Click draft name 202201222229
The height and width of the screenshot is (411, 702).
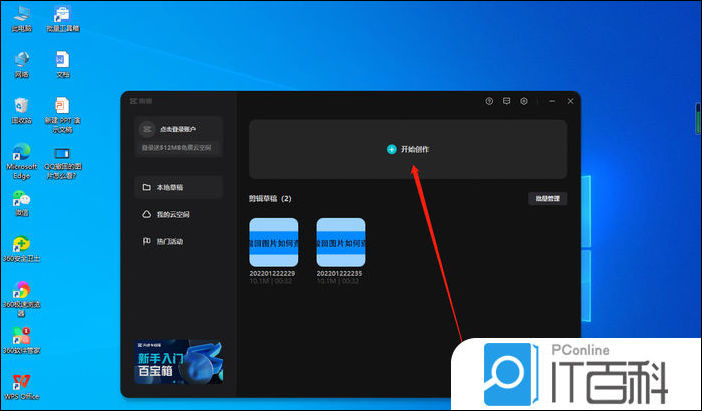click(x=272, y=273)
